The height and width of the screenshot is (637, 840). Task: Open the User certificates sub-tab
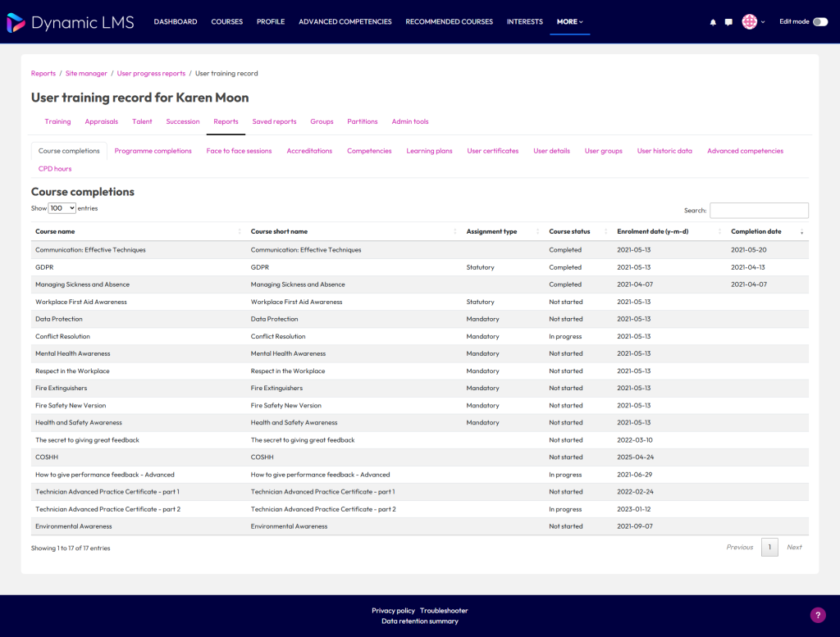pyautogui.click(x=493, y=151)
